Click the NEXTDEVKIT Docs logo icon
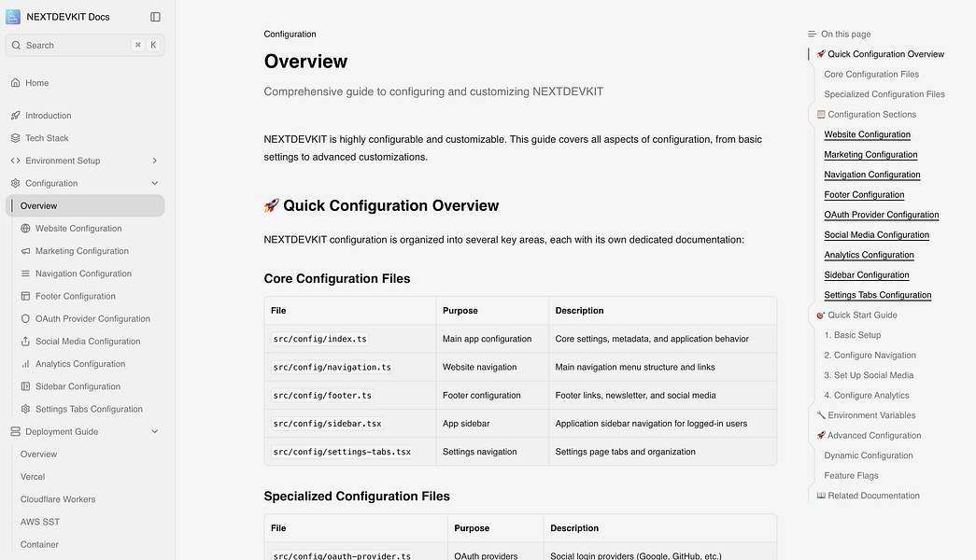Screen dimensions: 976x560 [x=15, y=16]
